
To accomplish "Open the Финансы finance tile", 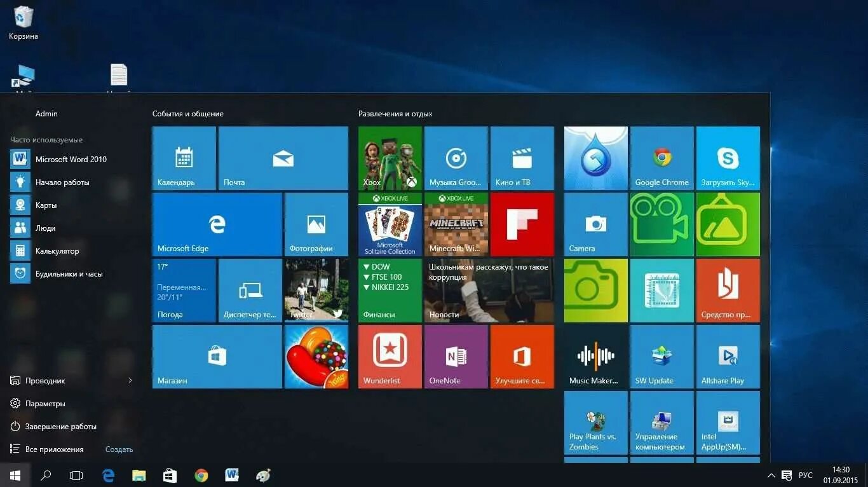I will (x=390, y=291).
